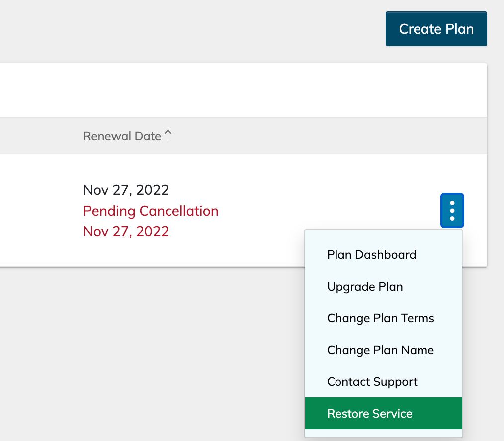Image resolution: width=504 pixels, height=441 pixels.
Task: Sort by the Renewal Date column header
Action: pos(122,136)
